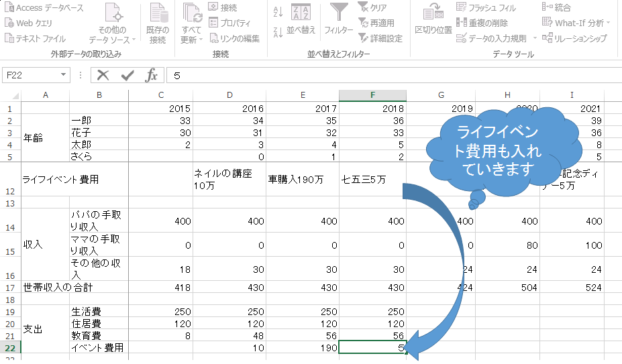Click cell 教育費 in column B
The height and width of the screenshot is (364, 622).
99,335
